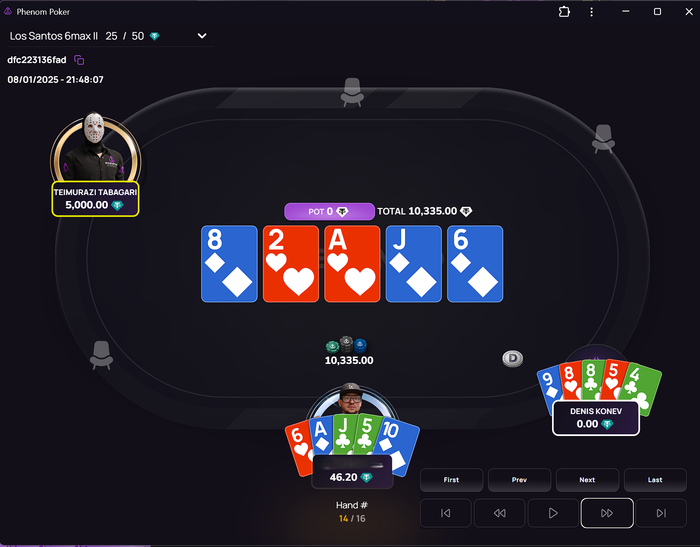
Task: Open the extensions puzzle icon
Action: 564,12
